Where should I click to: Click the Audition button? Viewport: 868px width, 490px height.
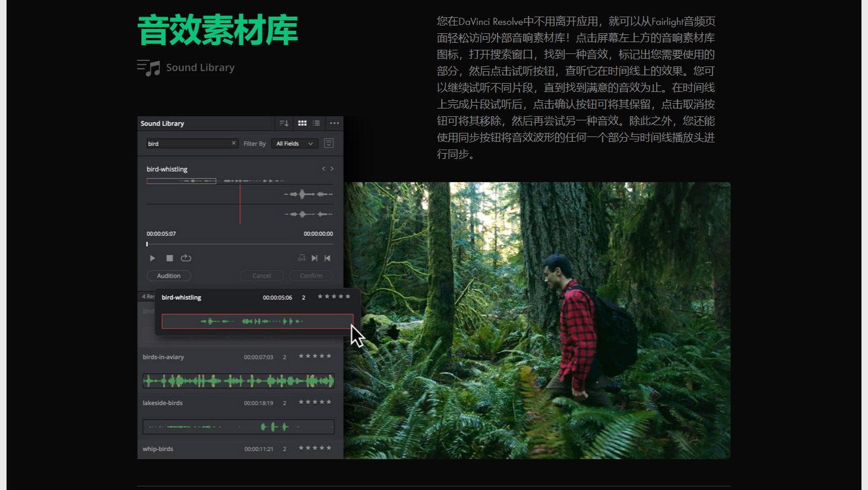coord(169,276)
